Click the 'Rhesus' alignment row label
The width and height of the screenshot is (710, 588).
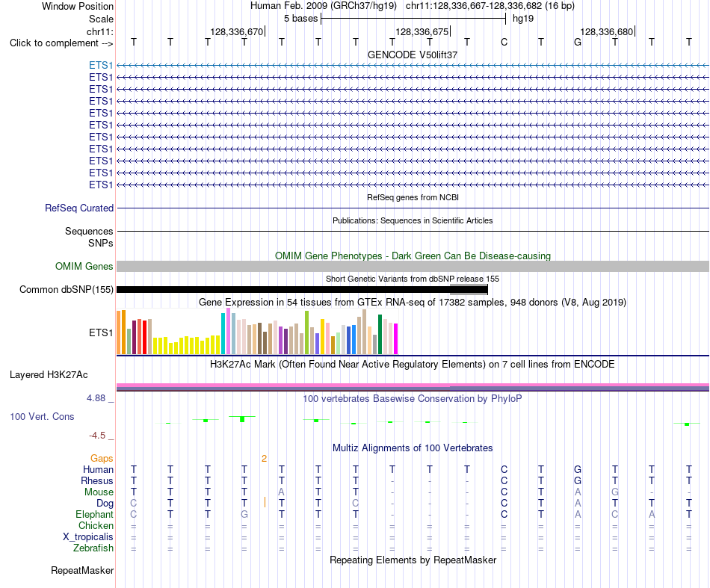click(97, 480)
